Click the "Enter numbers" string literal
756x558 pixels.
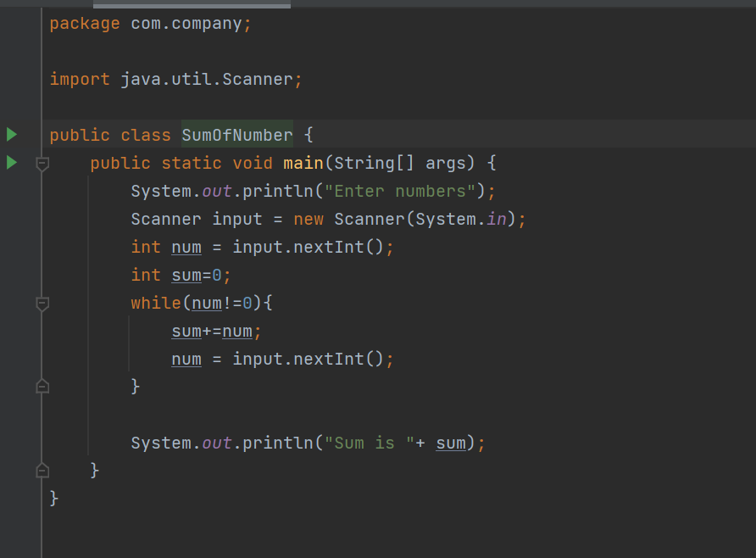395,191
